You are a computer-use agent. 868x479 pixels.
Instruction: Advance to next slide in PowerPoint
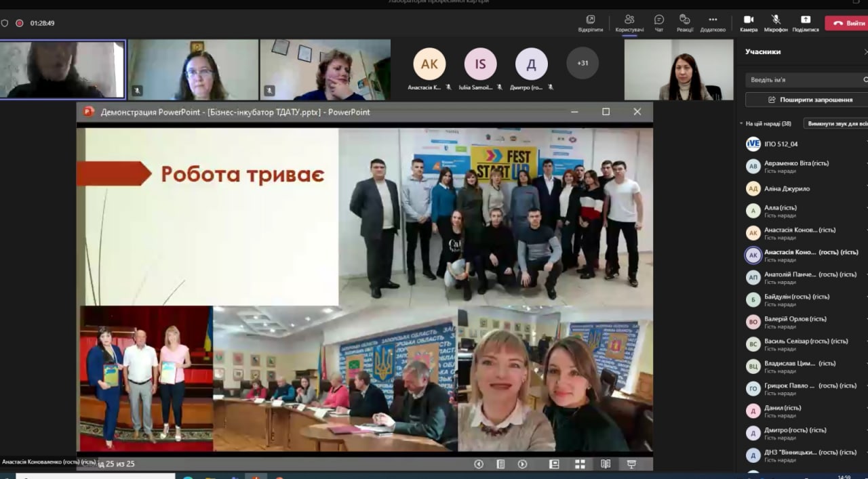click(x=522, y=464)
